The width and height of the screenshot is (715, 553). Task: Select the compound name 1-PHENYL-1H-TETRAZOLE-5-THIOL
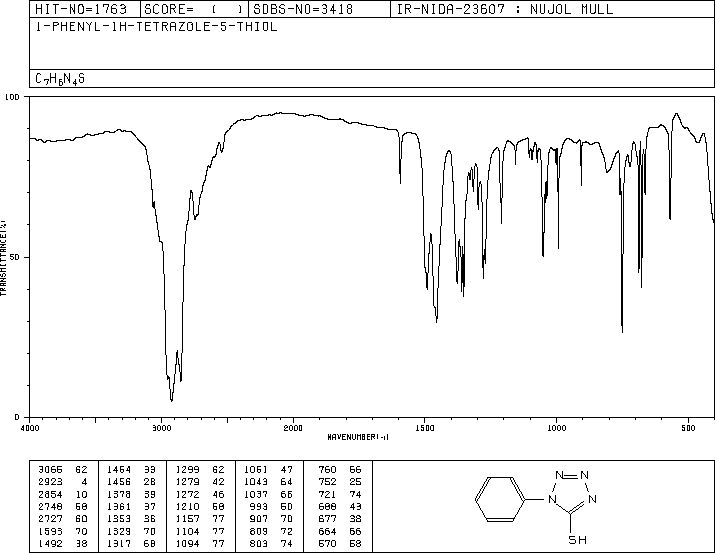(156, 26)
